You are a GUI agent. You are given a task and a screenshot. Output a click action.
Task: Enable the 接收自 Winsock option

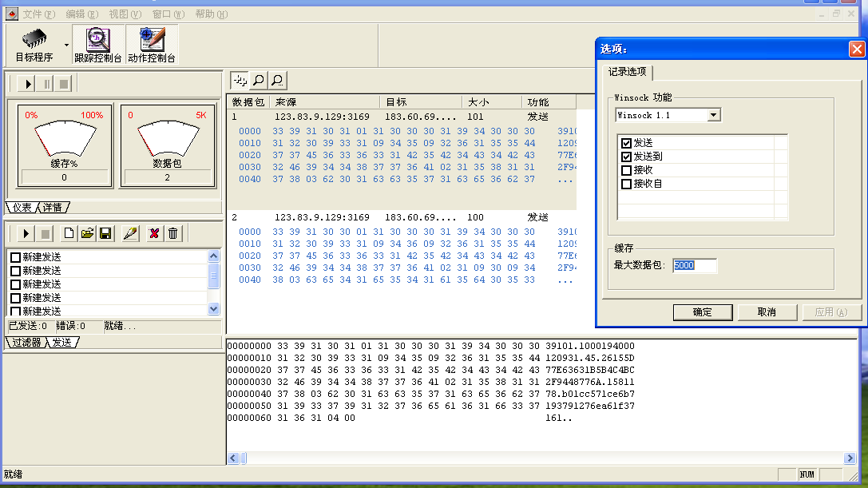(627, 184)
